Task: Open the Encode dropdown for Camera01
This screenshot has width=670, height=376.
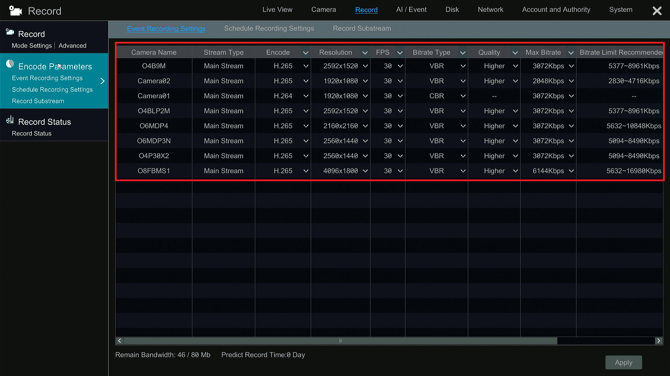Action: point(306,96)
